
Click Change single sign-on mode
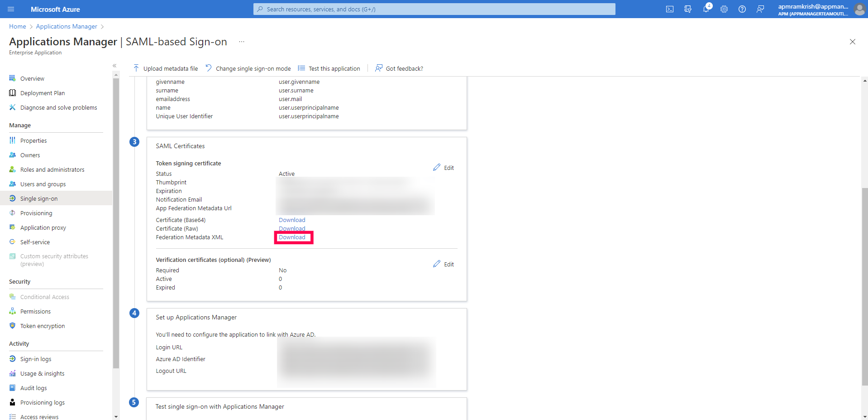click(x=248, y=68)
